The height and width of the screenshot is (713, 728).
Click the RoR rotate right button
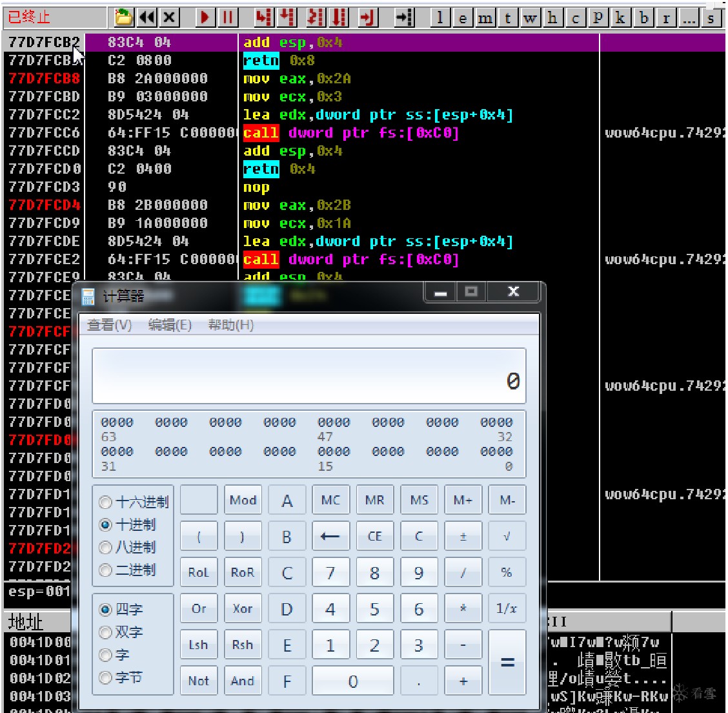click(x=243, y=572)
